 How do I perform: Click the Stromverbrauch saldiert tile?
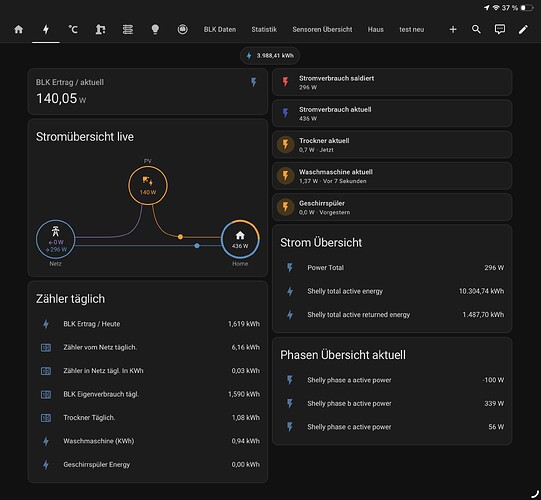coord(392,82)
